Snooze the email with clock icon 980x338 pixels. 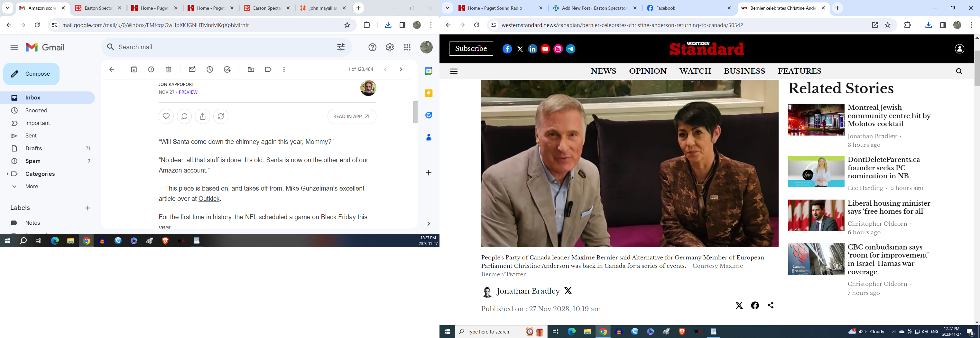pos(210,69)
